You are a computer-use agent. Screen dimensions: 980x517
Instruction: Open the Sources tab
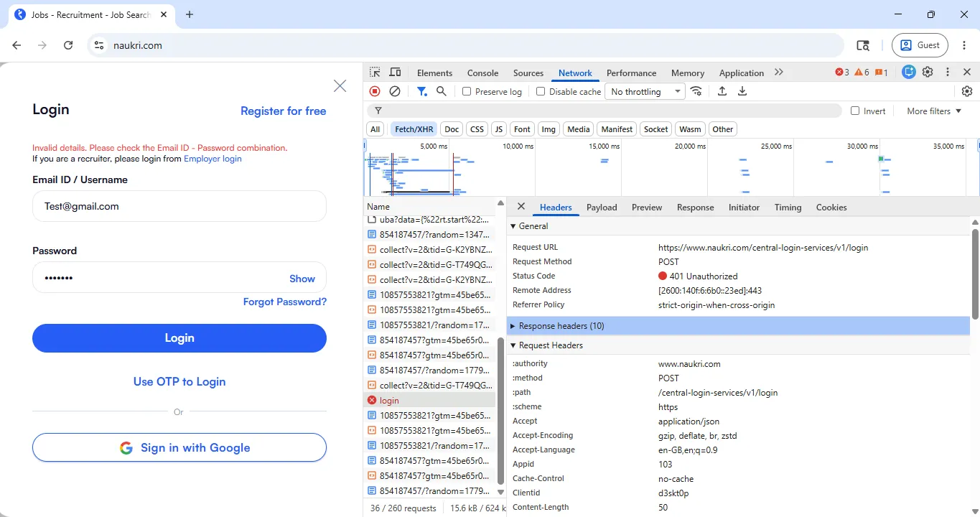click(x=528, y=73)
